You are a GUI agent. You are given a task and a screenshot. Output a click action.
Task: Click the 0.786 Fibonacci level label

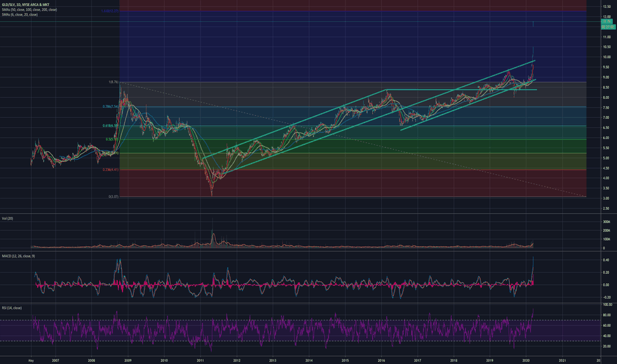tap(111, 107)
